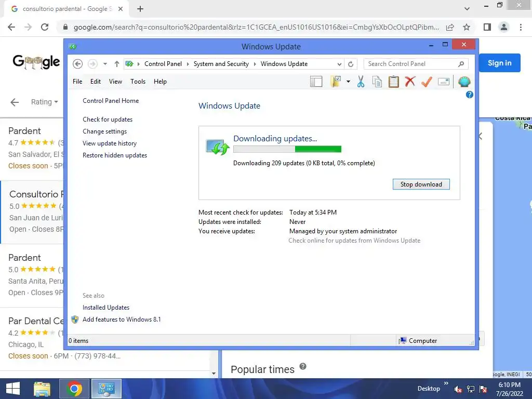Bookmark this page with the star icon

(467, 27)
